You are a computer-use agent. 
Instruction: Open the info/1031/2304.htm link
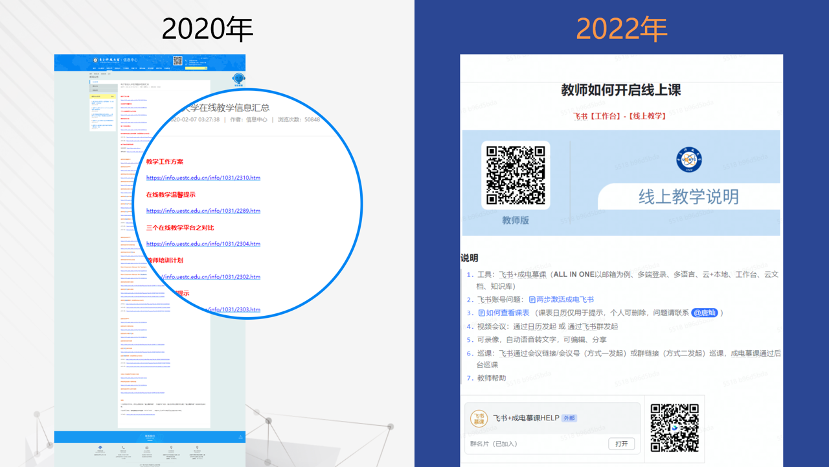click(203, 244)
